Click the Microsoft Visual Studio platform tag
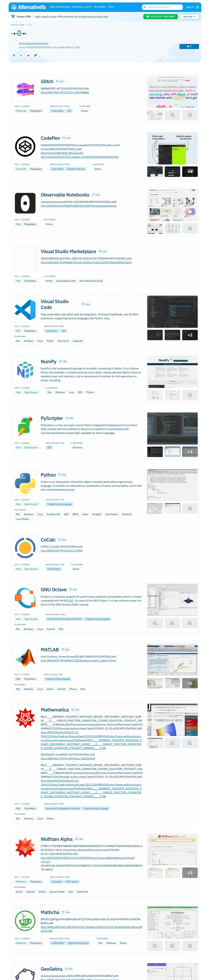The image size is (210, 980). coord(91,281)
